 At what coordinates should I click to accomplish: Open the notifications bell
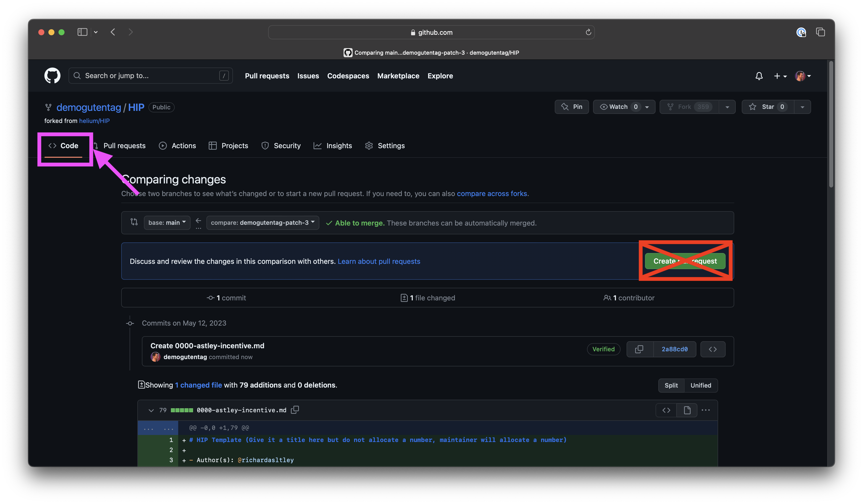759,76
